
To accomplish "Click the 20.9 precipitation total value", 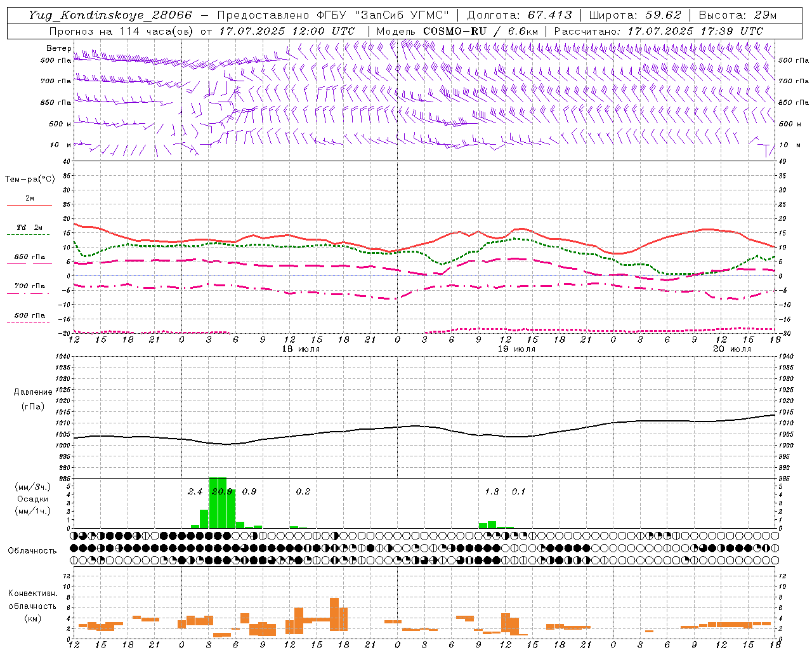I will [x=222, y=491].
